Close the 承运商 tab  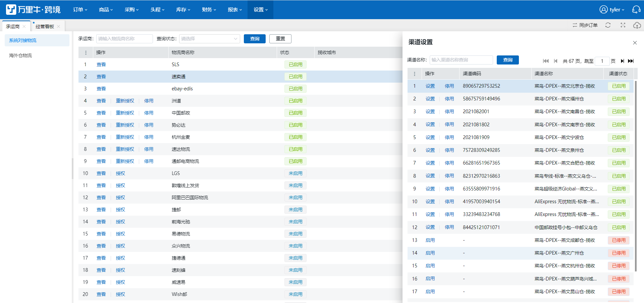(24, 27)
